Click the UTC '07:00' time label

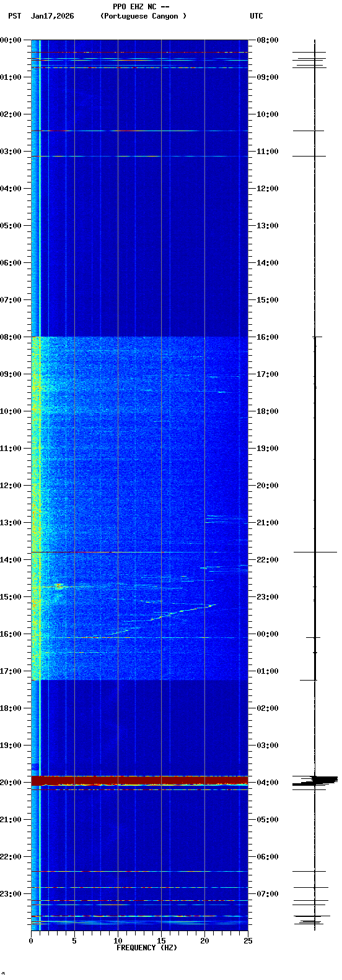(268, 894)
